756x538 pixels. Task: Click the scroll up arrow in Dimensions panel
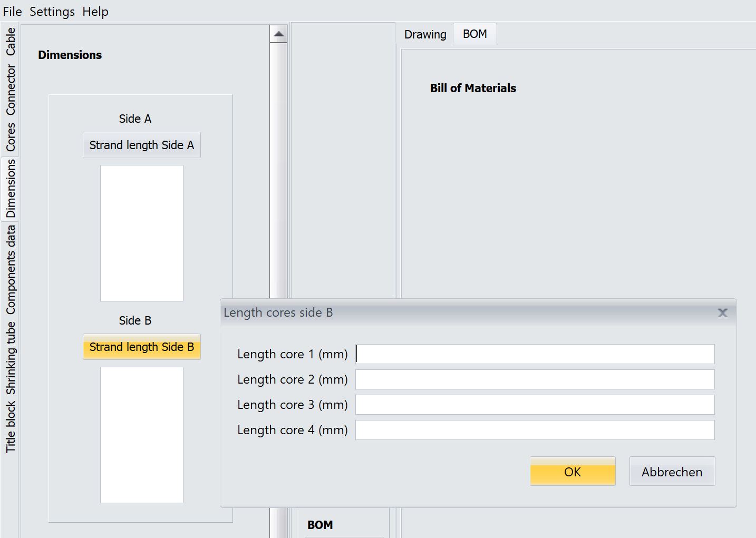click(278, 35)
